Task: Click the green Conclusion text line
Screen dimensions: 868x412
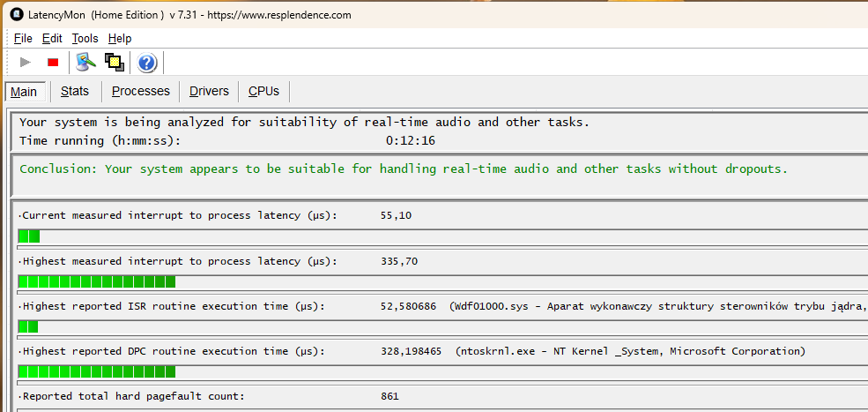Action: 404,169
